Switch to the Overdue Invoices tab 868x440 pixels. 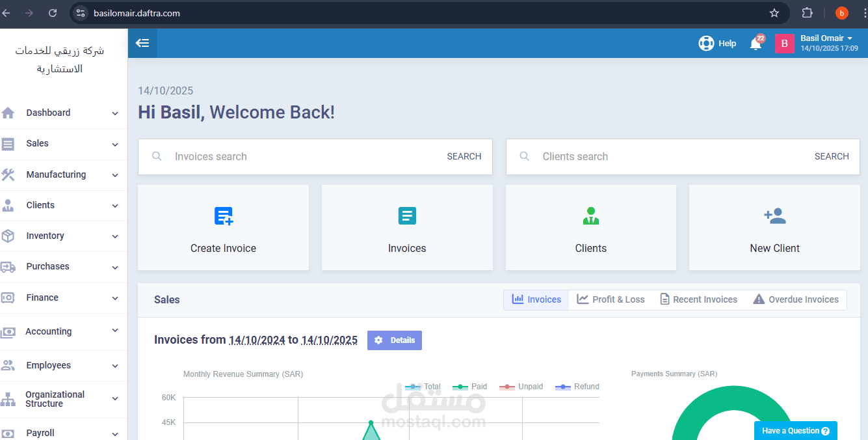coord(796,299)
